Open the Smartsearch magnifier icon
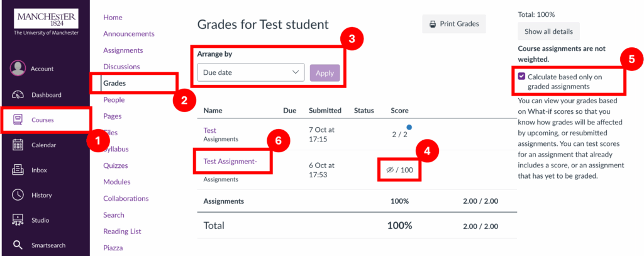 [x=18, y=245]
